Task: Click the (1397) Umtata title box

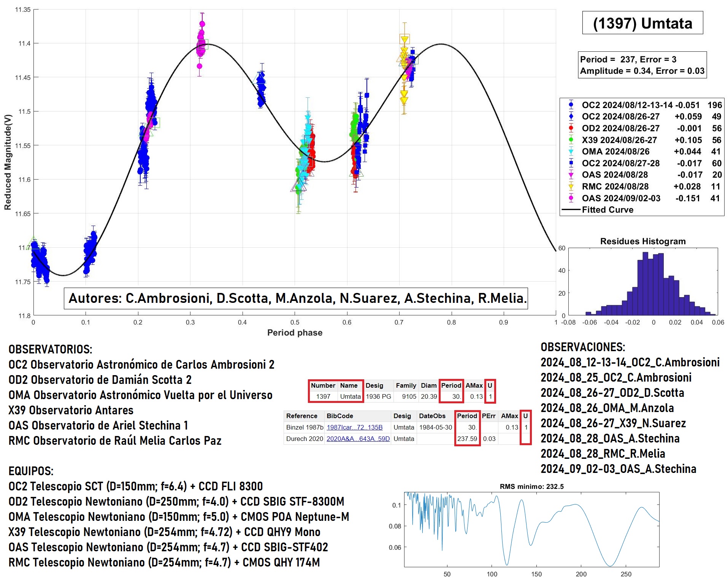Action: [642, 23]
